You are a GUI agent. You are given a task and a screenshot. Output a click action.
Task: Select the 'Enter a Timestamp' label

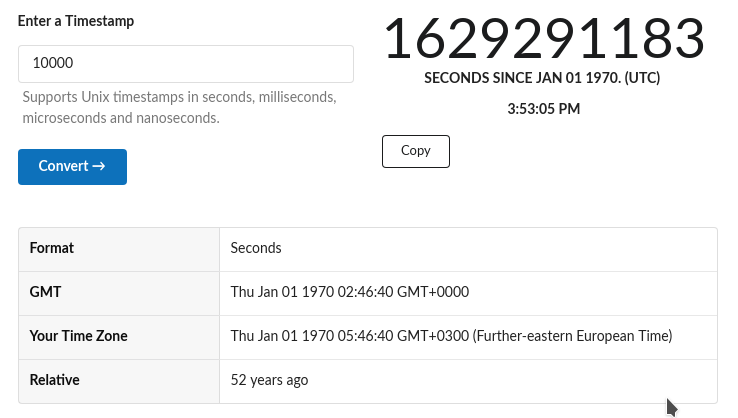coord(76,21)
